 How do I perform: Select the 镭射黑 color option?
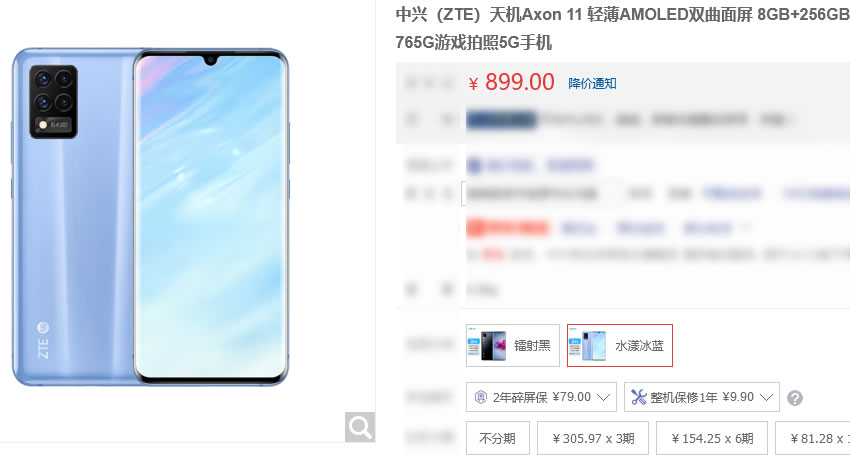pos(513,345)
